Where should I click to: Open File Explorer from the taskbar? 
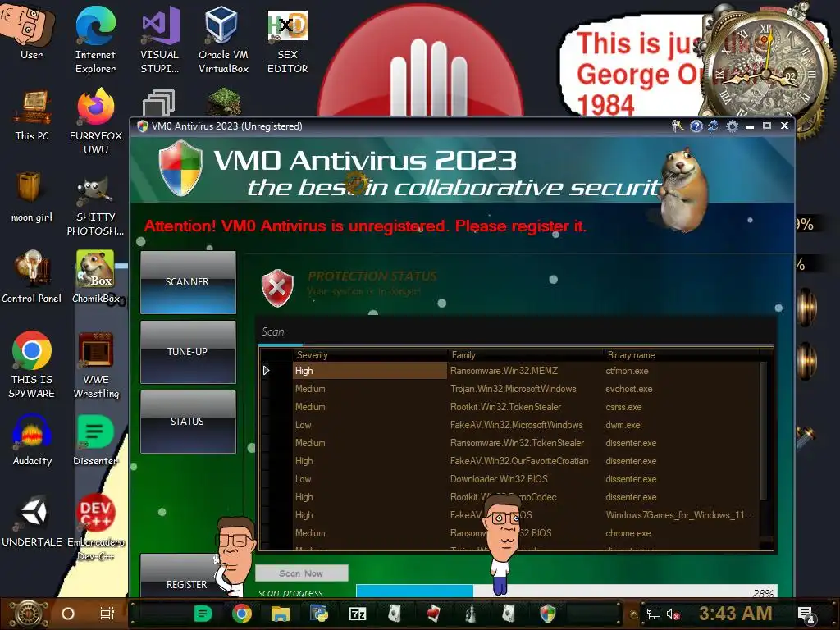click(281, 614)
